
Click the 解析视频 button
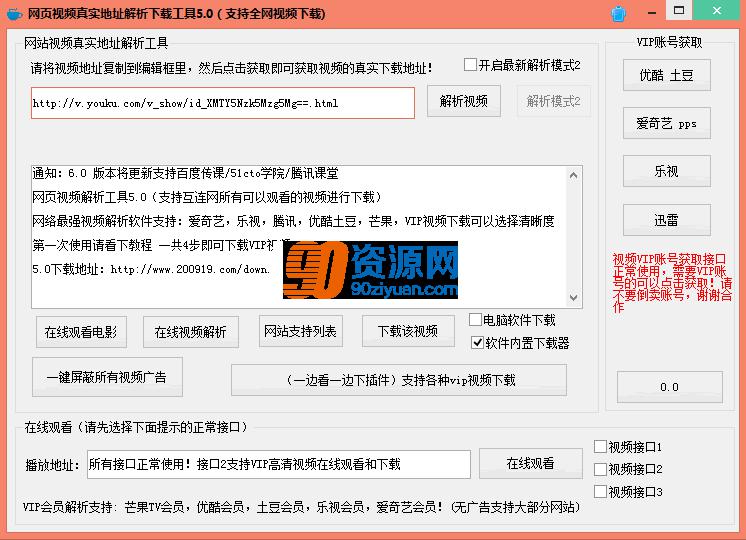pyautogui.click(x=464, y=101)
